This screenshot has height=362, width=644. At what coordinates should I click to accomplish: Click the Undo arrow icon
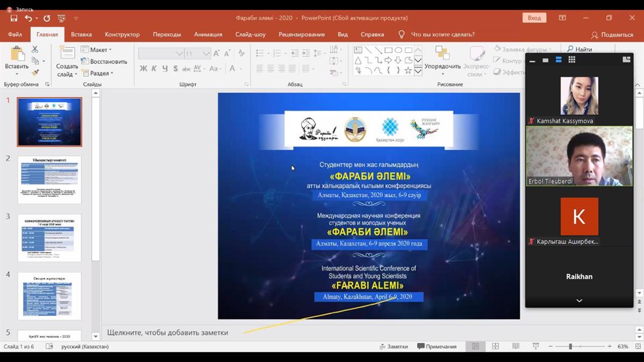pyautogui.click(x=28, y=18)
